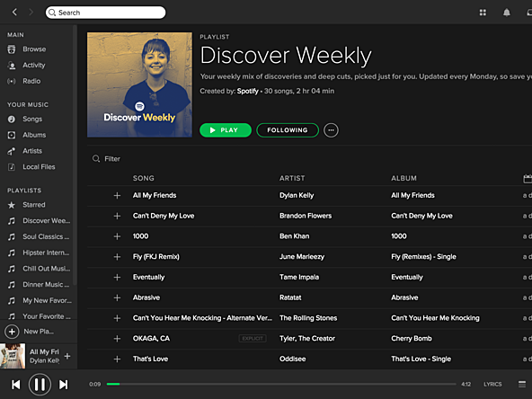Open artist Tame Impala
This screenshot has height=399, width=532.
pyautogui.click(x=299, y=277)
